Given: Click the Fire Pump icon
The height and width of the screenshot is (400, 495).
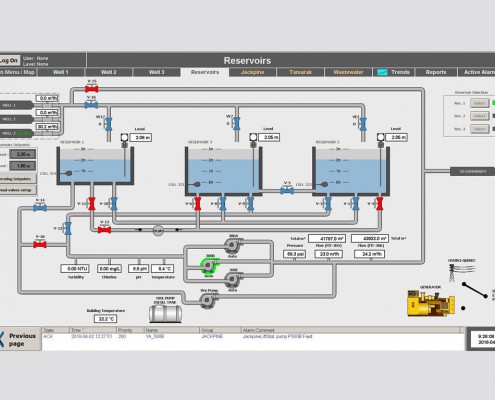Looking at the screenshot, I should 208,301.
